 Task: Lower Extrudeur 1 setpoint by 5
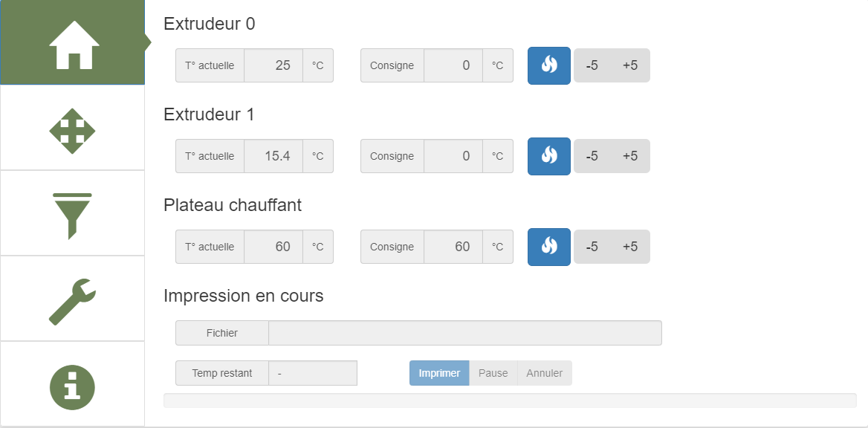(592, 156)
